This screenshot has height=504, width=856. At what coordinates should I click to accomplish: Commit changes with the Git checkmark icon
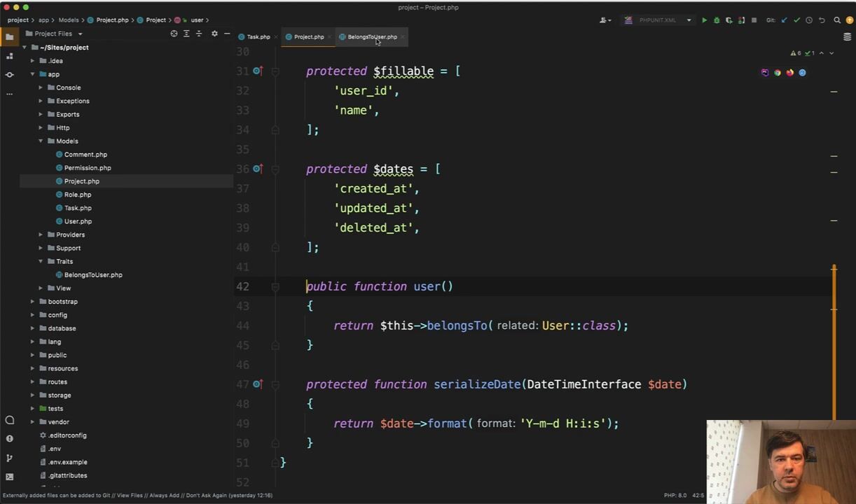tap(796, 20)
